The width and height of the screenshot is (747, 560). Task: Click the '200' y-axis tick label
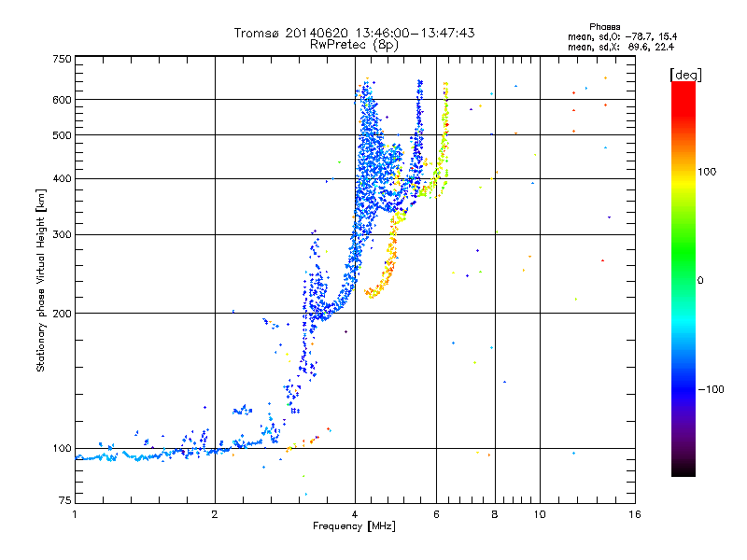[63, 314]
